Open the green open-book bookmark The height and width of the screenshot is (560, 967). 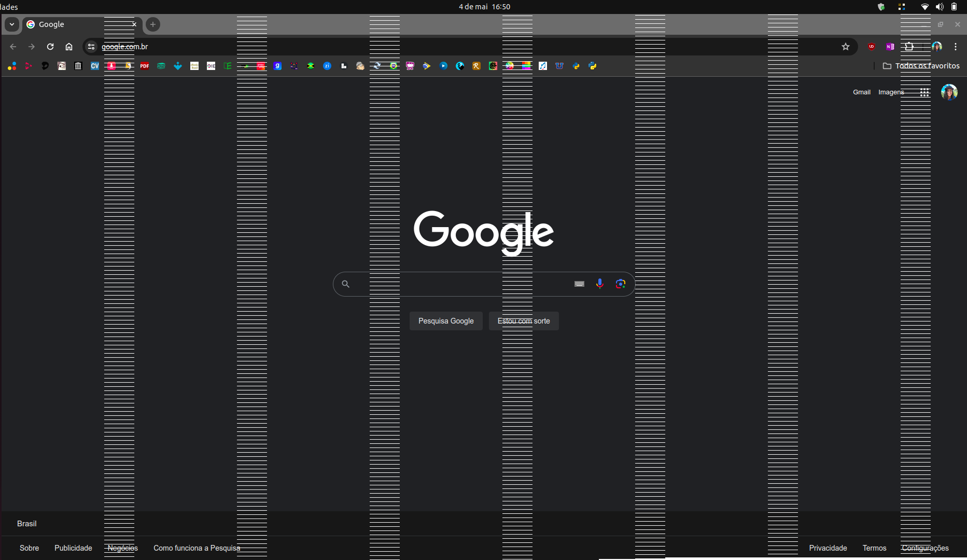pos(228,66)
